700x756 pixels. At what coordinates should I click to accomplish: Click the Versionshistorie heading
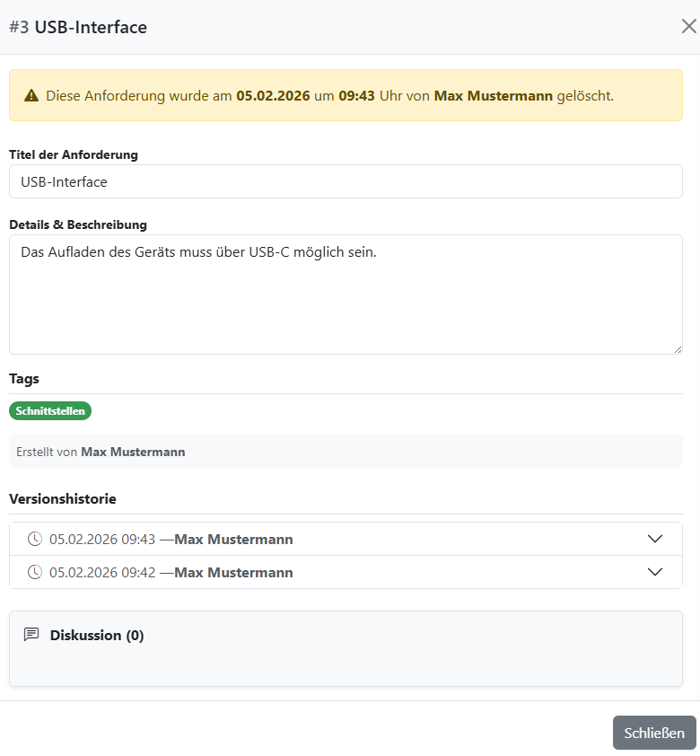click(x=61, y=498)
